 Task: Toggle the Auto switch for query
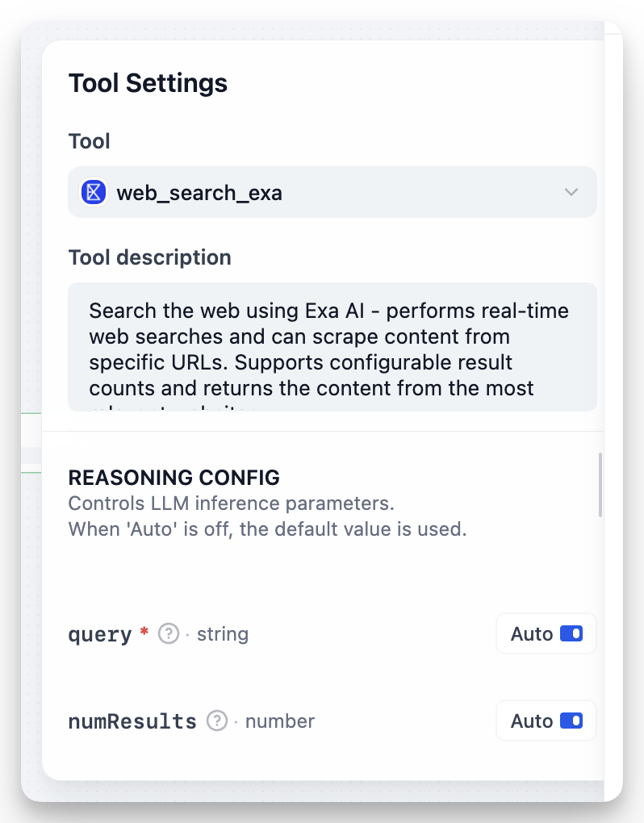[571, 634]
